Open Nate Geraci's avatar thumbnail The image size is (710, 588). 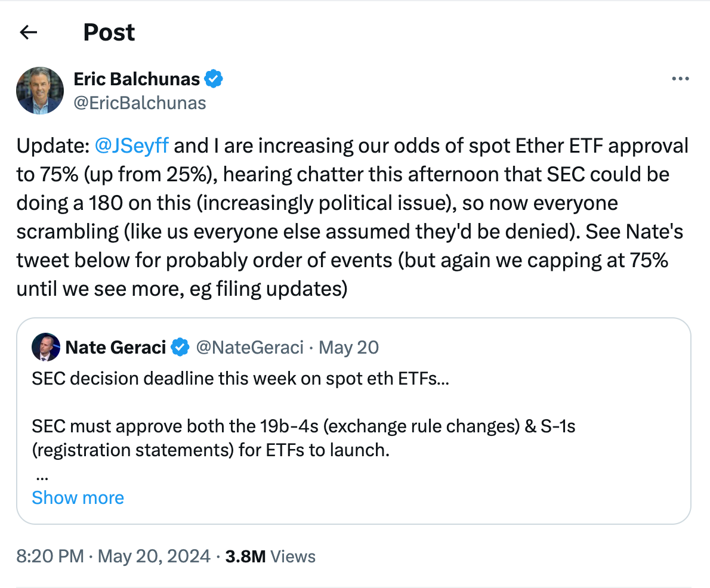46,347
